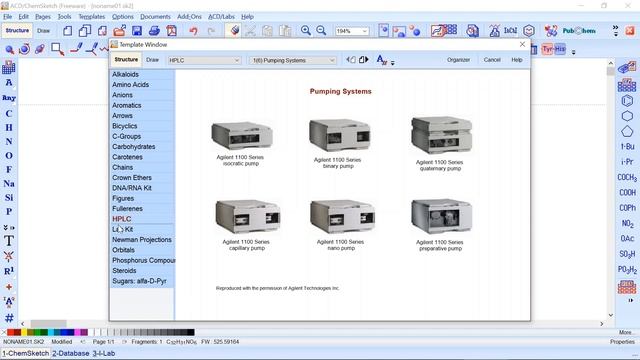Toggle Draw mode in Template Window
The width and height of the screenshot is (640, 360).
(152, 60)
